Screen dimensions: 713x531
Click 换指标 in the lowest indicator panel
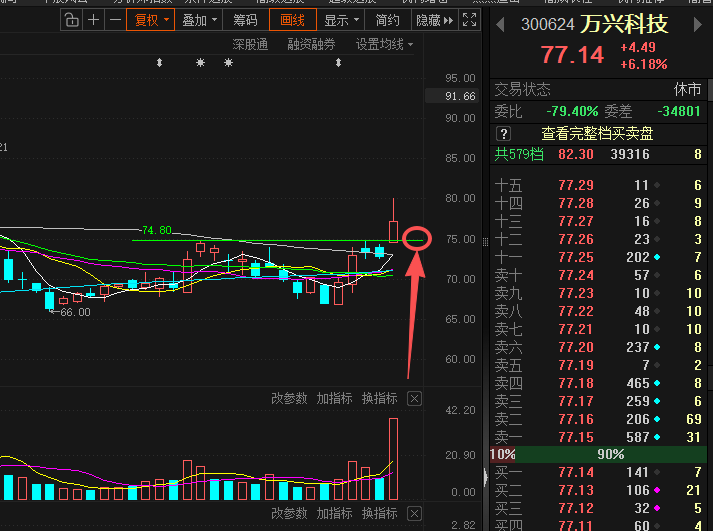[380, 514]
